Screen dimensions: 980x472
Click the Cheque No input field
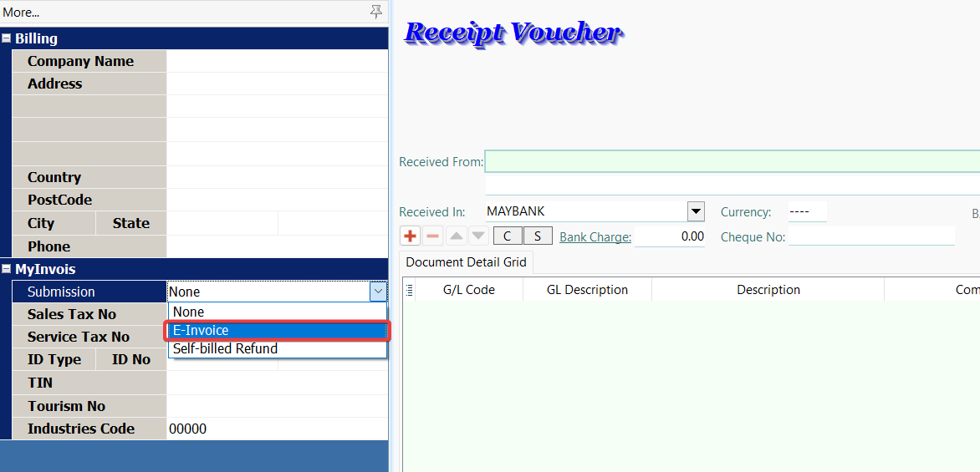[x=870, y=236]
